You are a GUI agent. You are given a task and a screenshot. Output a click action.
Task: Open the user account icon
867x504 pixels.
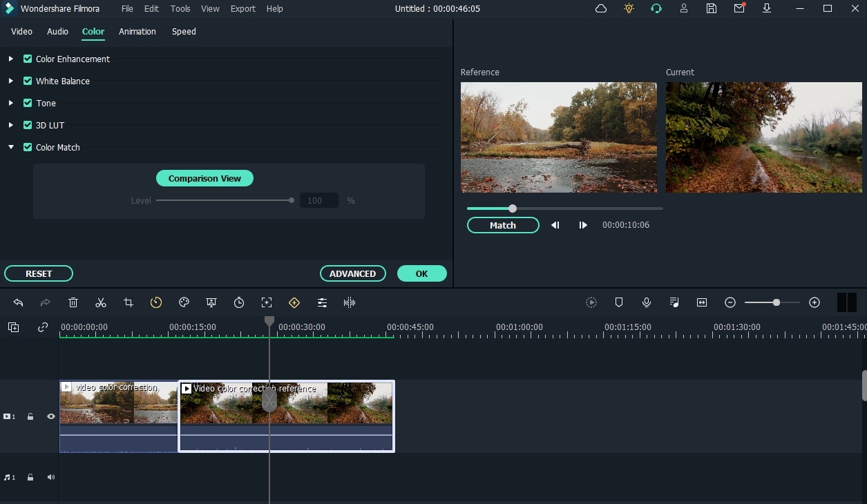click(684, 8)
